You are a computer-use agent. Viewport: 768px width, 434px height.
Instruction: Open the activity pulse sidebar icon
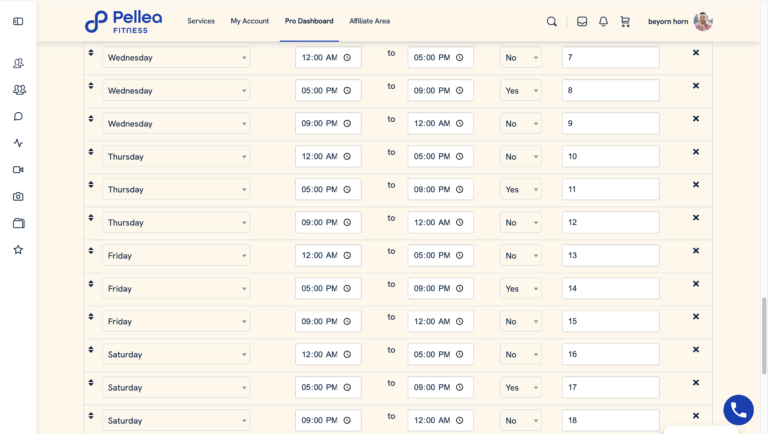click(x=18, y=143)
